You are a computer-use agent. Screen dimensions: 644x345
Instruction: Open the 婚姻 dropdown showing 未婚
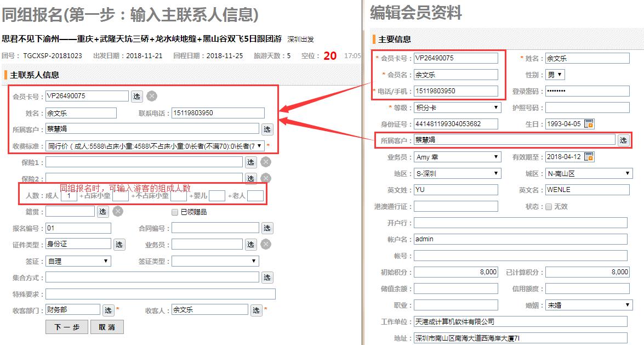click(589, 305)
